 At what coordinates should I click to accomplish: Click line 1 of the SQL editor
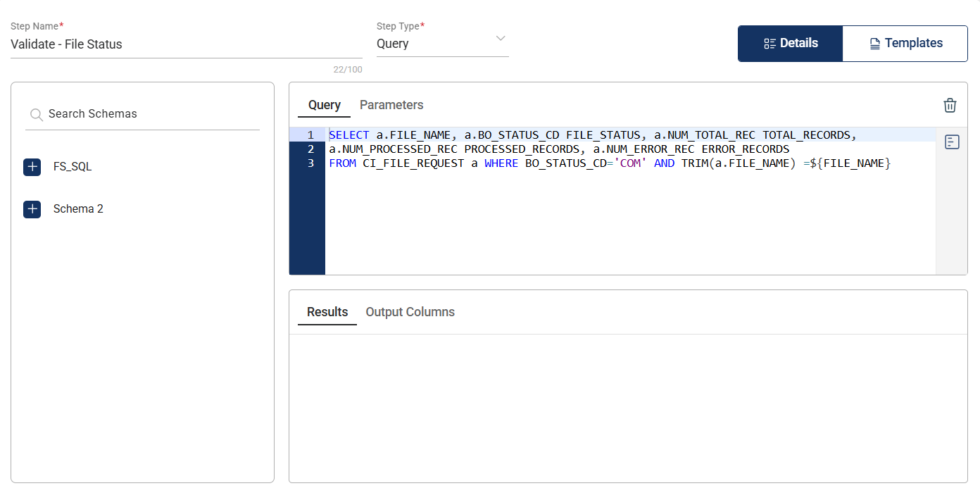[x=591, y=135]
